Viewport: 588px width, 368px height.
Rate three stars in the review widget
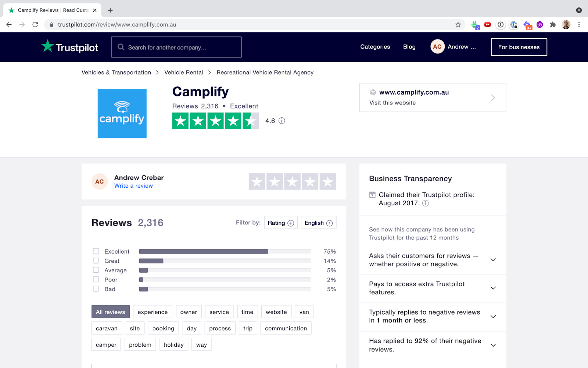click(293, 182)
